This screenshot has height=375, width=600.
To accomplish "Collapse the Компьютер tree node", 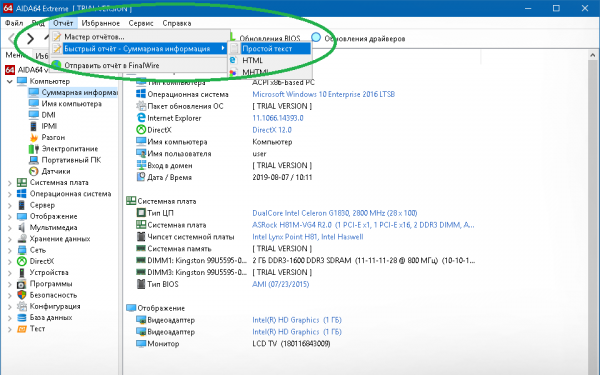I will point(10,82).
